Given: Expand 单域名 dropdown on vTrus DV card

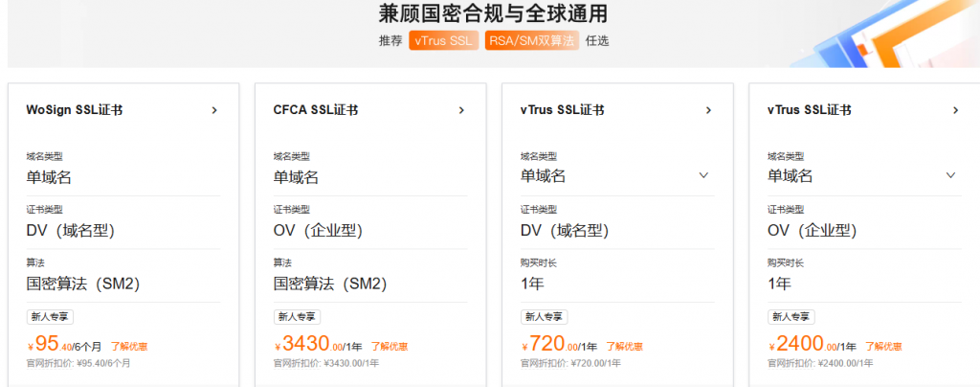Looking at the screenshot, I should (x=703, y=175).
